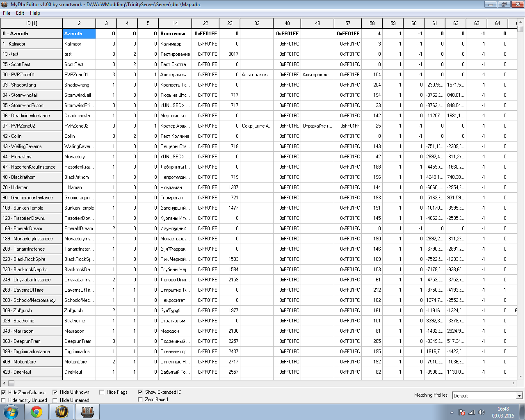Viewport: 525px width, 420px height.
Task: Open the Help menu
Action: [35, 13]
